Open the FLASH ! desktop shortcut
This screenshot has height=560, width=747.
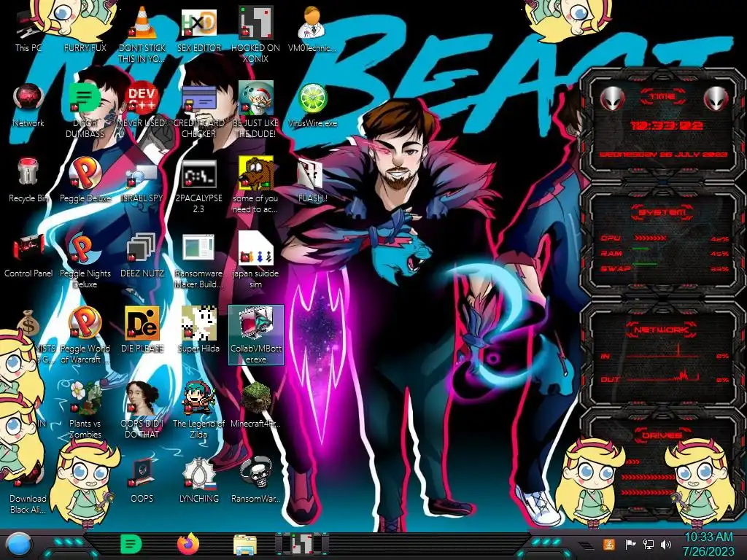coord(312,181)
